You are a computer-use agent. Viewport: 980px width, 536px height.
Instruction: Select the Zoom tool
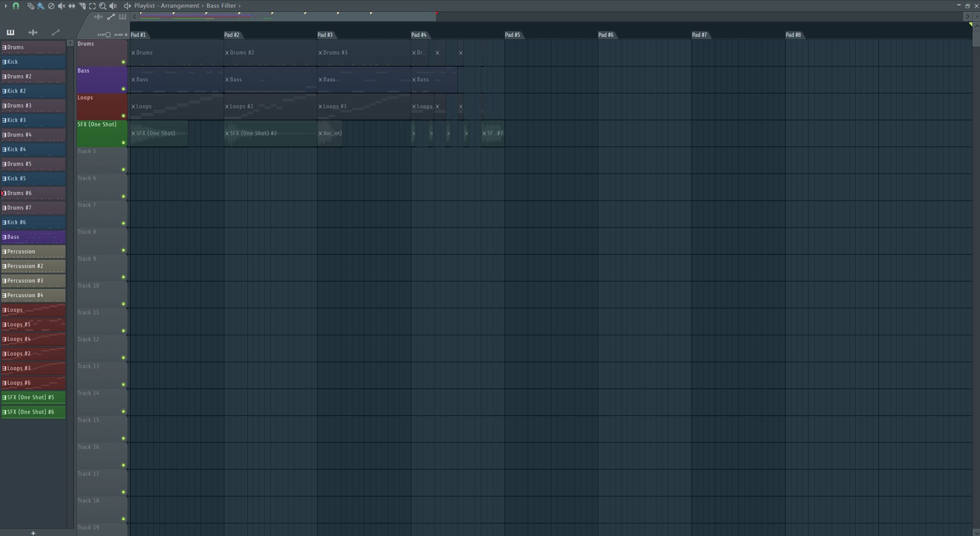pos(103,6)
